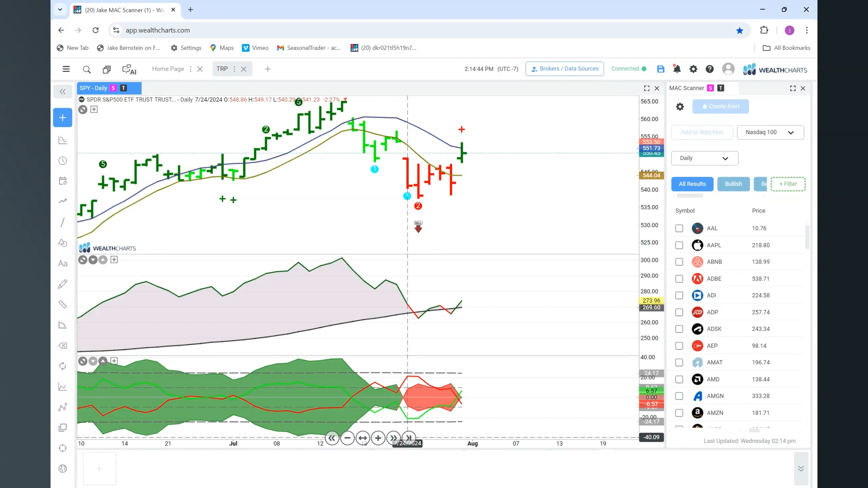Switch to the Home Page tab
The width and height of the screenshot is (868, 488).
pyautogui.click(x=168, y=69)
